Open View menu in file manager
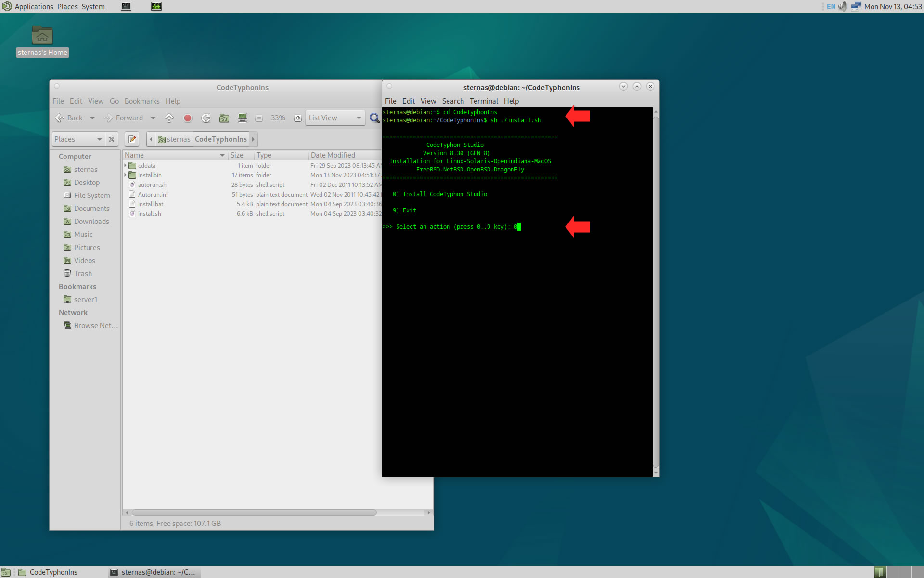The height and width of the screenshot is (578, 924). tap(96, 101)
